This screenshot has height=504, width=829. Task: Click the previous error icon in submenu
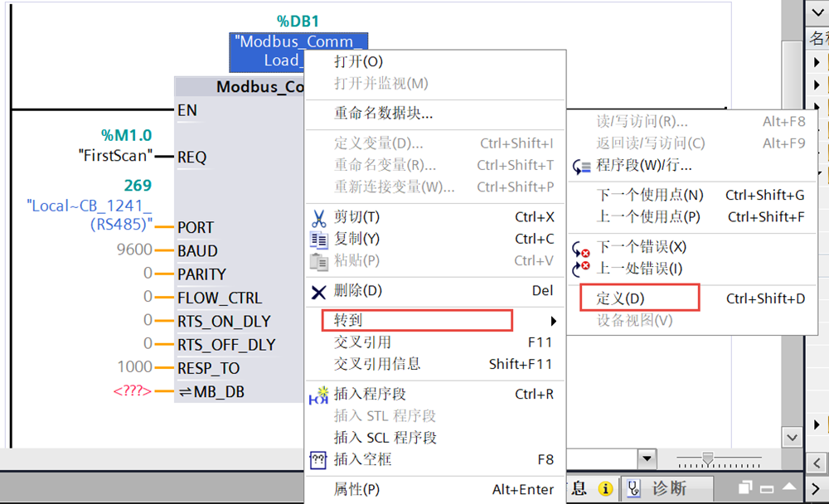(x=581, y=269)
